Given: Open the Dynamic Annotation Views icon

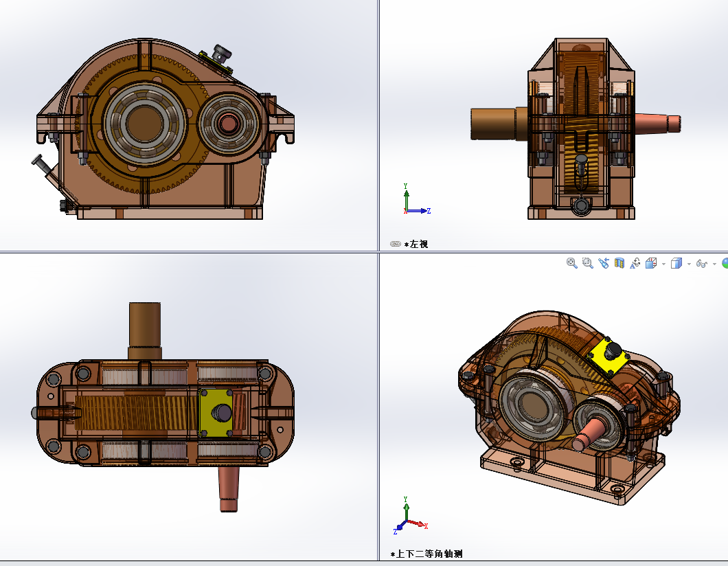Looking at the screenshot, I should click(635, 263).
